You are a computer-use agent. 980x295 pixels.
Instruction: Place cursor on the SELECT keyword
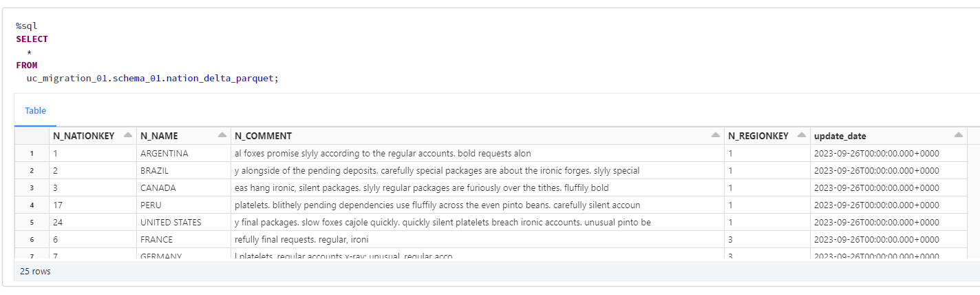tap(32, 39)
